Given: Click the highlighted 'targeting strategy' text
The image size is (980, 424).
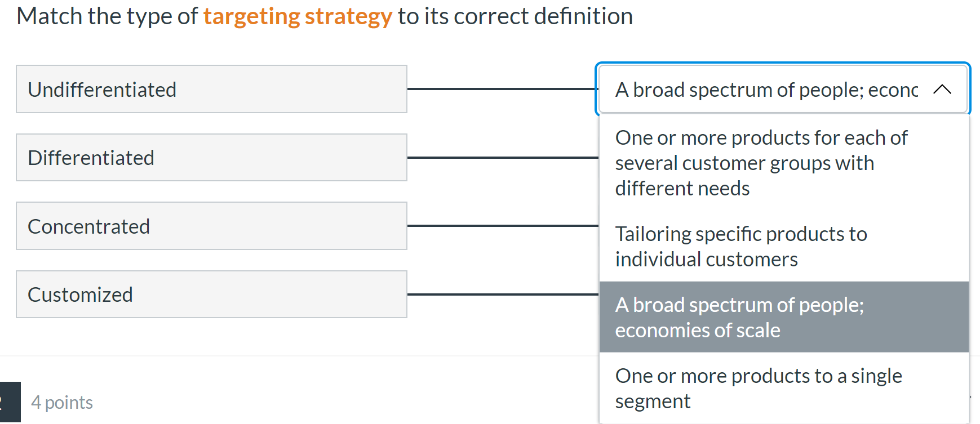Looking at the screenshot, I should coord(298,15).
